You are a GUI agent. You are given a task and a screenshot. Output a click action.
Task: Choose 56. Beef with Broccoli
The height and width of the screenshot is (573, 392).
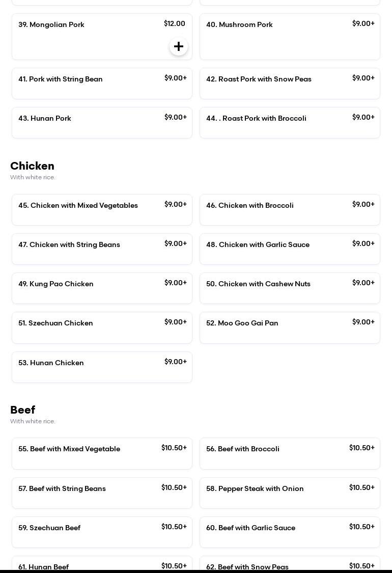(290, 453)
